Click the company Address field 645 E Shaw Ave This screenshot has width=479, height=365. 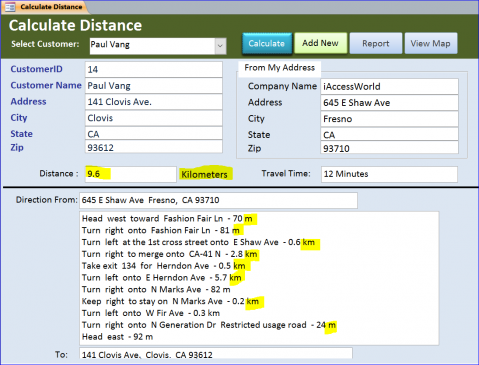tap(389, 103)
